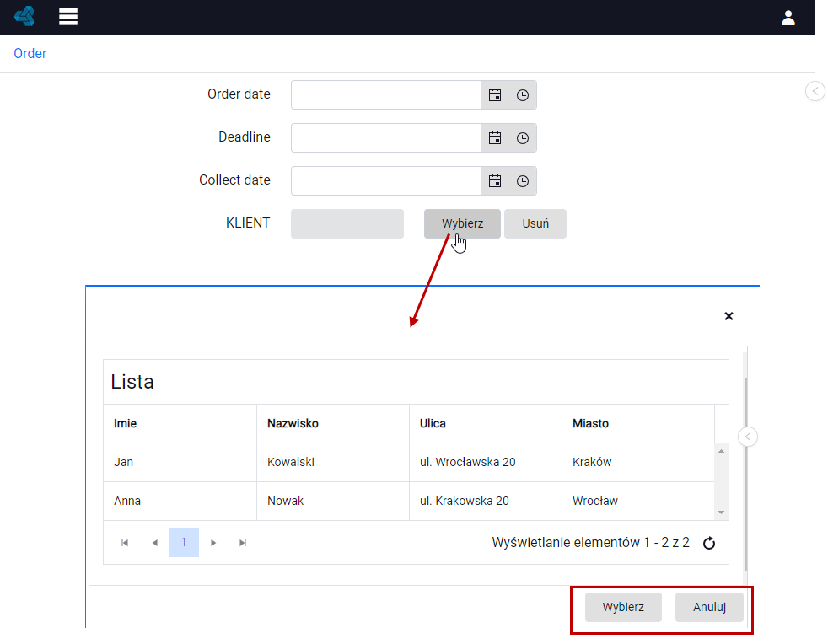
Task: Click the KLIENT read-only field
Action: pyautogui.click(x=347, y=223)
